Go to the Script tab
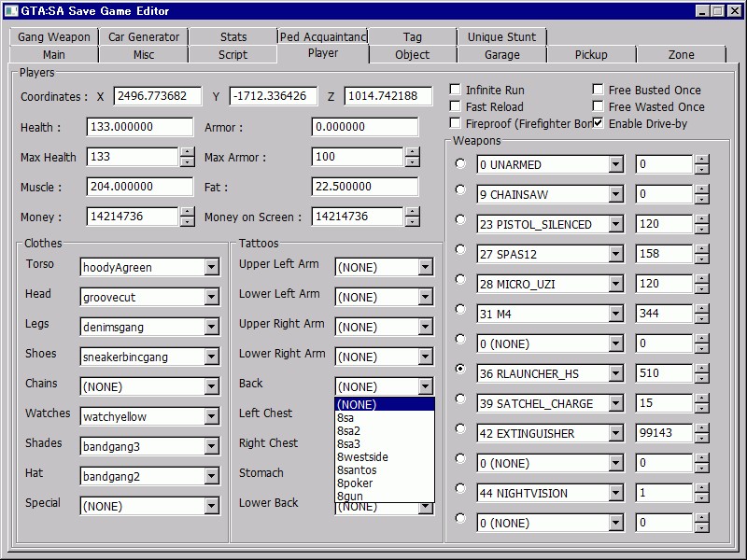This screenshot has height=560, width=747. [233, 54]
